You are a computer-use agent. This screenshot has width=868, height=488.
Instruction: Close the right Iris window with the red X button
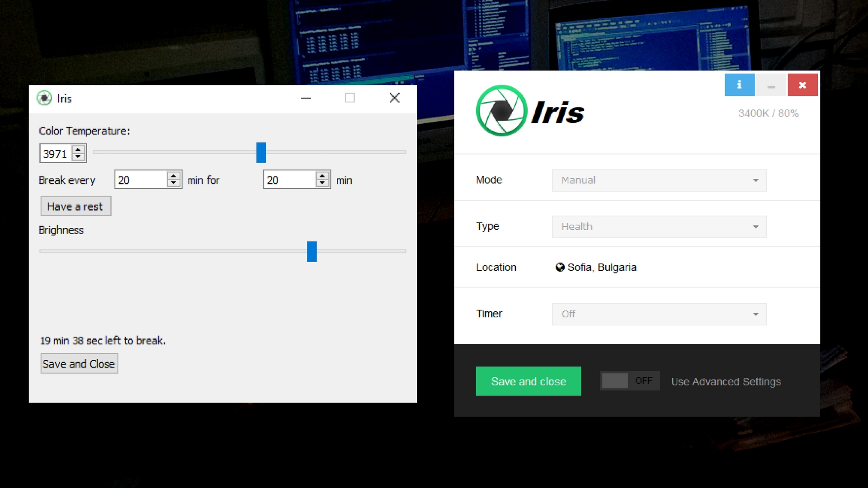pyautogui.click(x=802, y=85)
